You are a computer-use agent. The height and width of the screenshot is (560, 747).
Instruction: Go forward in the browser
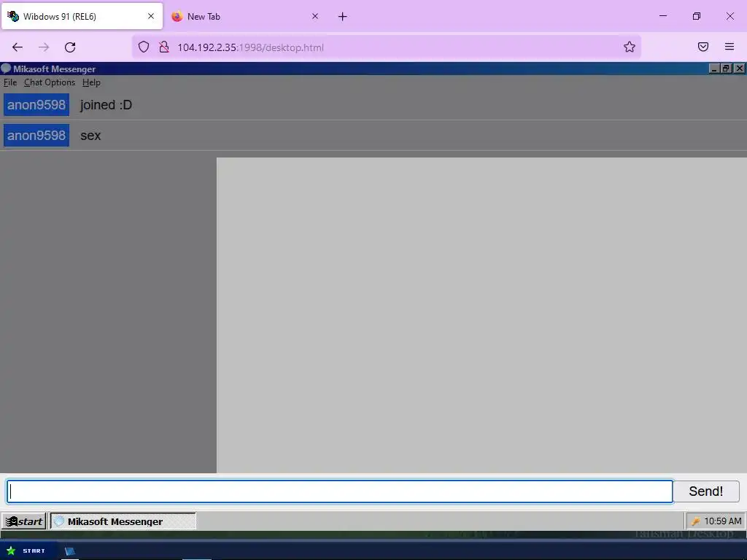[44, 47]
